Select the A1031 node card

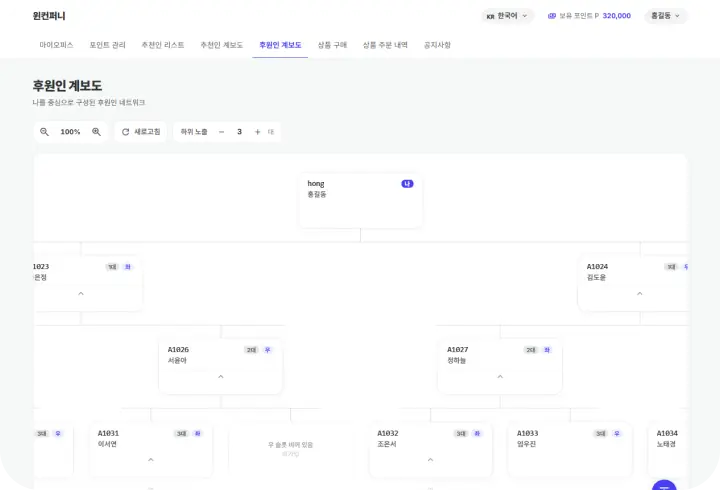click(x=151, y=450)
